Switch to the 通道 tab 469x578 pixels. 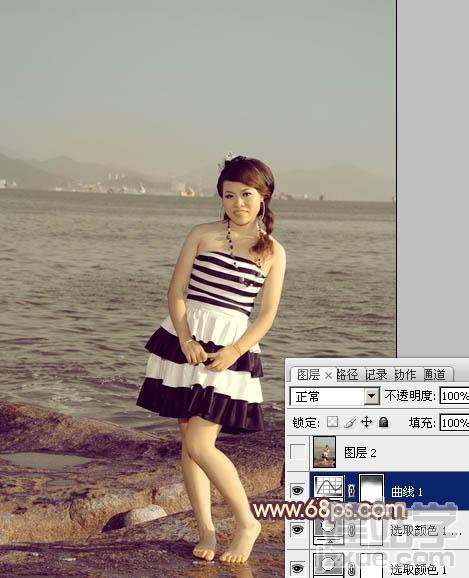(x=435, y=375)
